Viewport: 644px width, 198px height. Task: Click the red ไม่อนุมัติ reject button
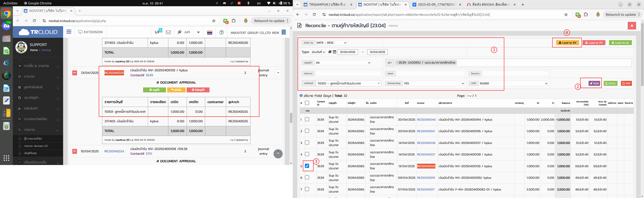tap(198, 90)
